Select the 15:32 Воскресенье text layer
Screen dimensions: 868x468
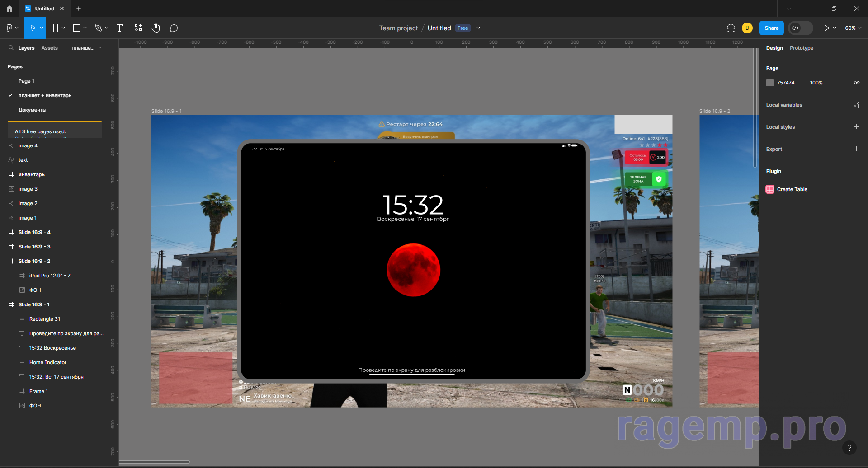(x=54, y=348)
